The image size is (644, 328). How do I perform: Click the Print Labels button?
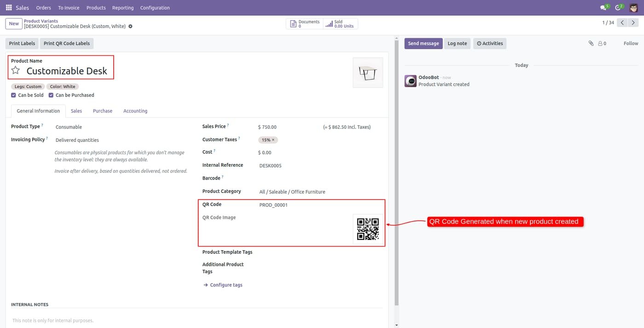coord(22,43)
